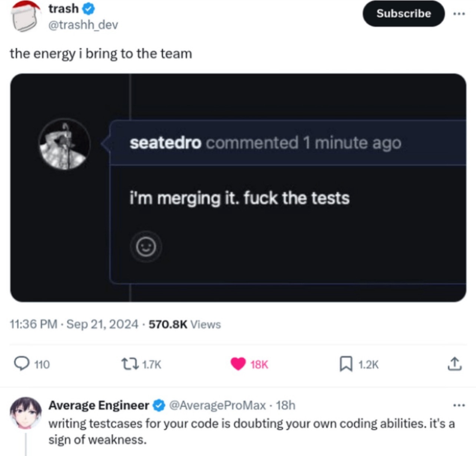Click the add-reaction smiley icon

146,247
